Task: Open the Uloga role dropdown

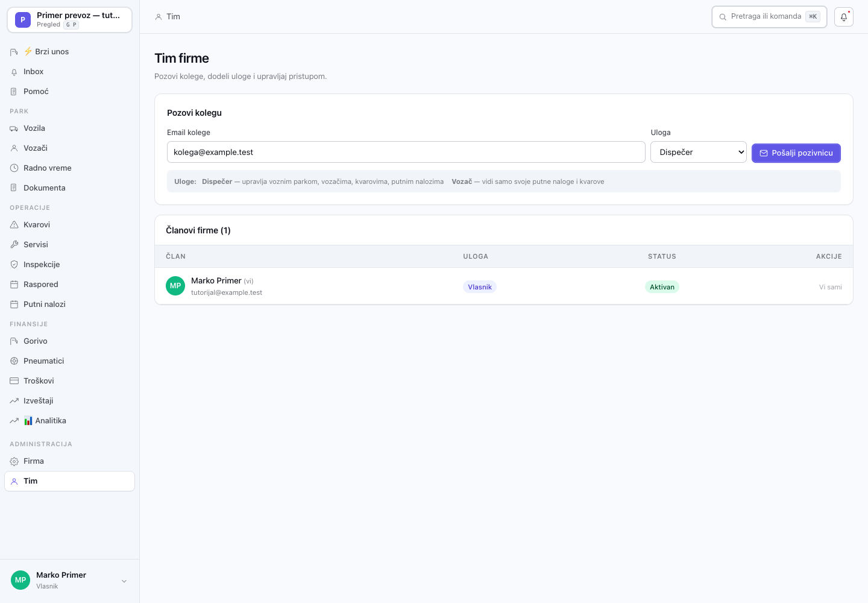Action: (x=699, y=152)
